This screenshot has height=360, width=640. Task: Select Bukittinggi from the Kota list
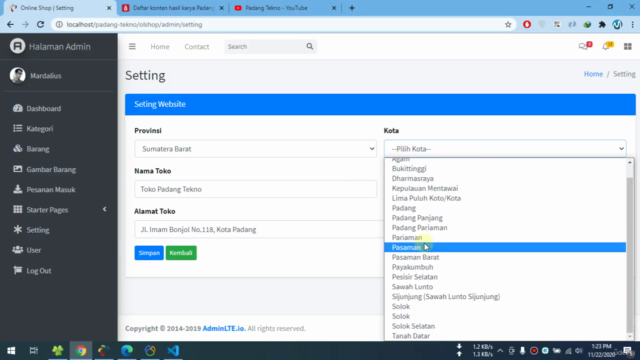(505, 169)
